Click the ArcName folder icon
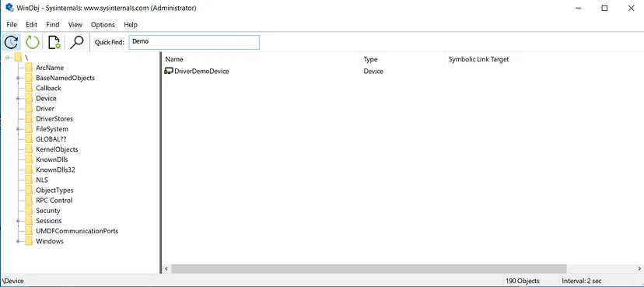 (x=28, y=68)
